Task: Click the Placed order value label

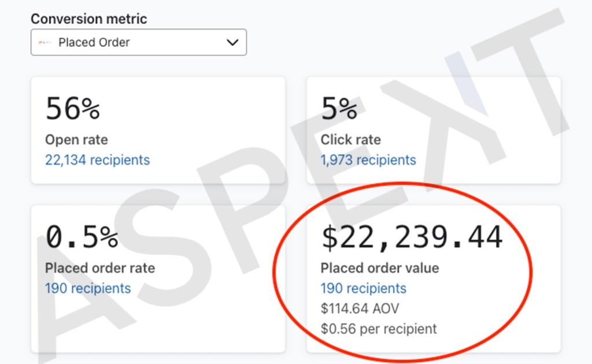Action: point(380,268)
